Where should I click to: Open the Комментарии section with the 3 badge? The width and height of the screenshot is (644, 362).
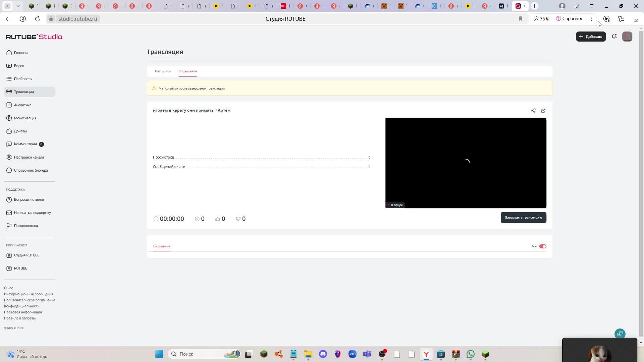[25, 144]
